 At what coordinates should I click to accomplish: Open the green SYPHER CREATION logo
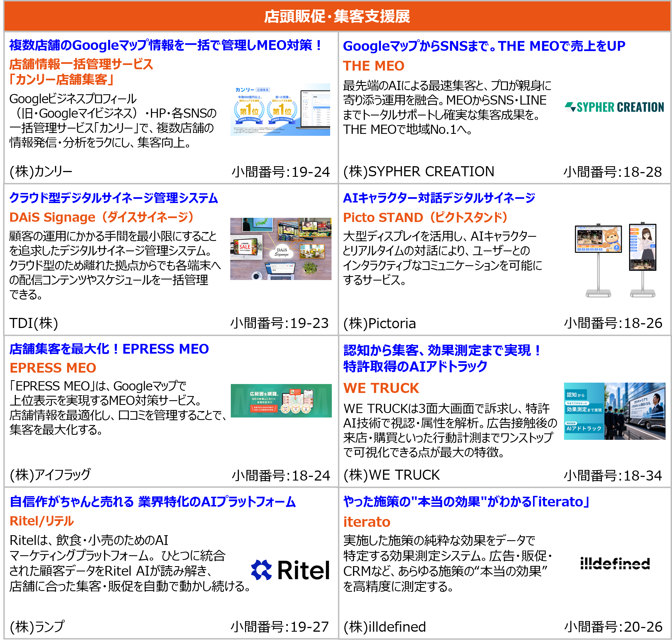[614, 107]
